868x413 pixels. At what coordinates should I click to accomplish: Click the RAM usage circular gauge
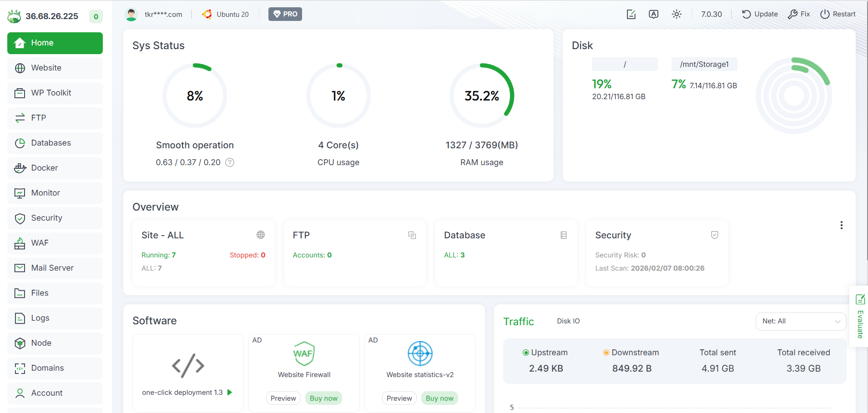pos(482,96)
